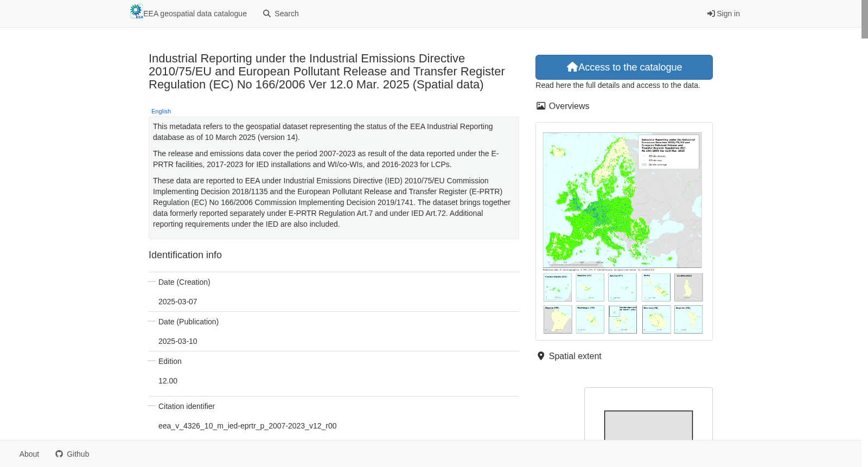Click the Overviews picture icon
Image resolution: width=868 pixels, height=467 pixels.
(x=541, y=106)
